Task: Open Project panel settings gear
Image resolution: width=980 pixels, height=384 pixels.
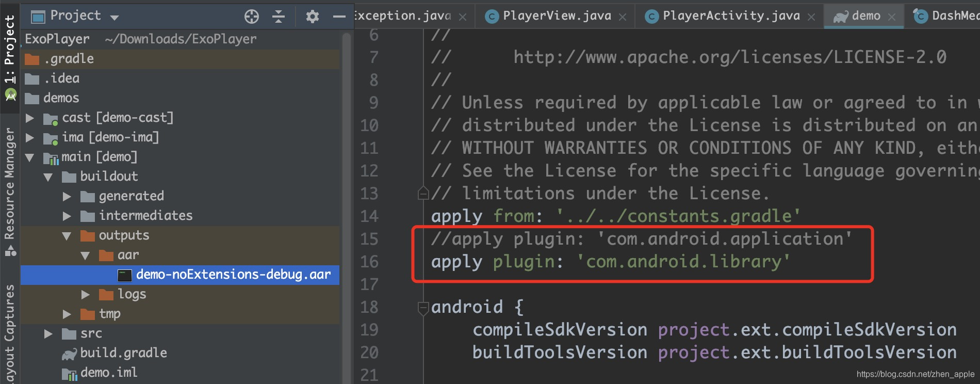Action: [x=312, y=17]
